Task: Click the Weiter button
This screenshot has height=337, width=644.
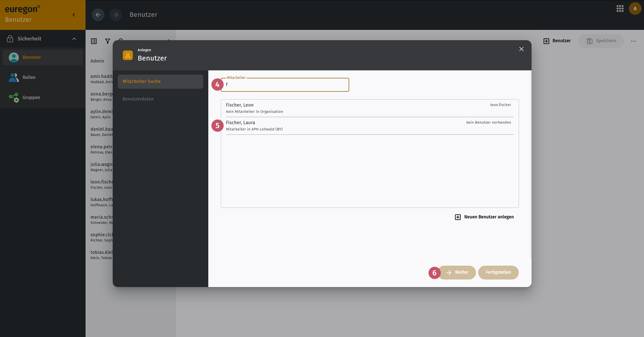Action: tap(457, 272)
